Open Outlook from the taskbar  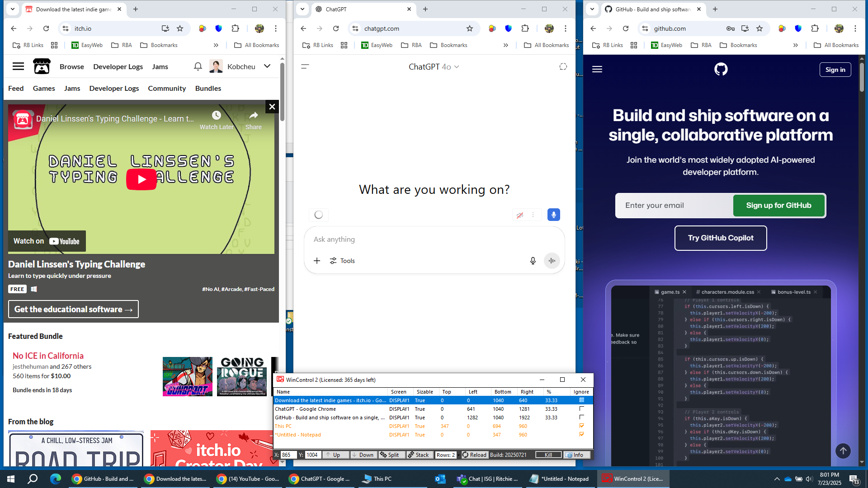point(440,479)
